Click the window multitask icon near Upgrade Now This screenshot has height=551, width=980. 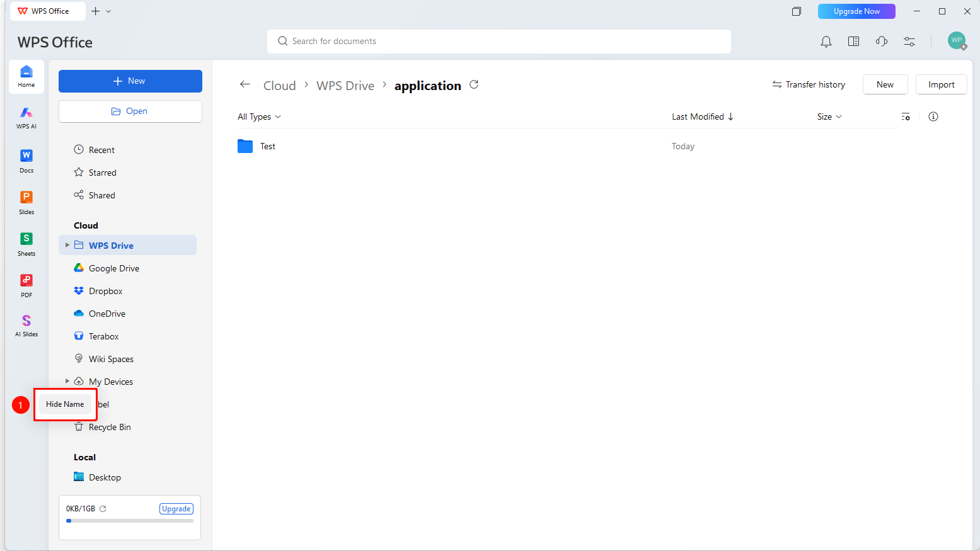coord(797,11)
